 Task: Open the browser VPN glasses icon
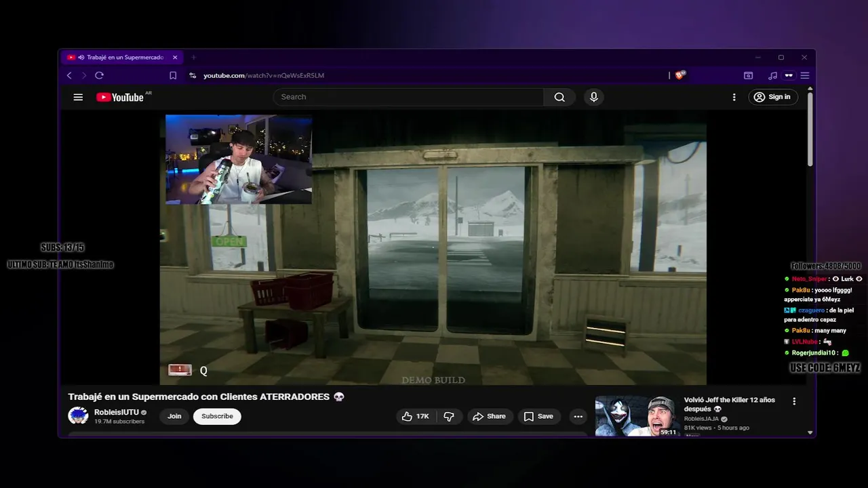point(789,75)
